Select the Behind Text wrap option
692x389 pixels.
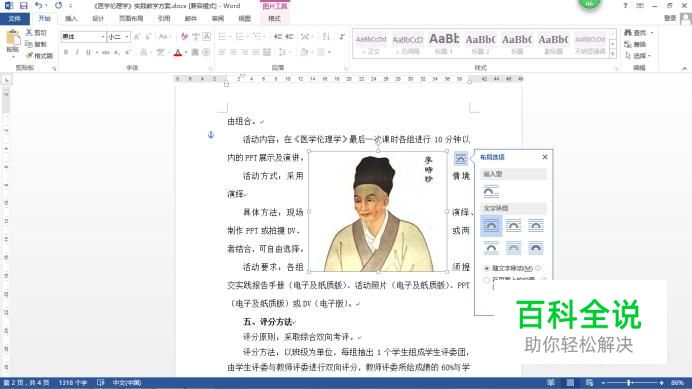coord(513,248)
